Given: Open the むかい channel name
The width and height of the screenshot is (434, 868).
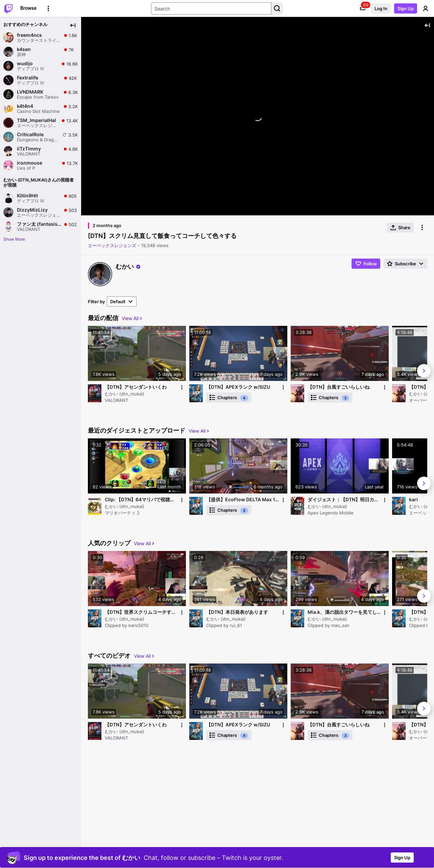Looking at the screenshot, I should (125, 267).
